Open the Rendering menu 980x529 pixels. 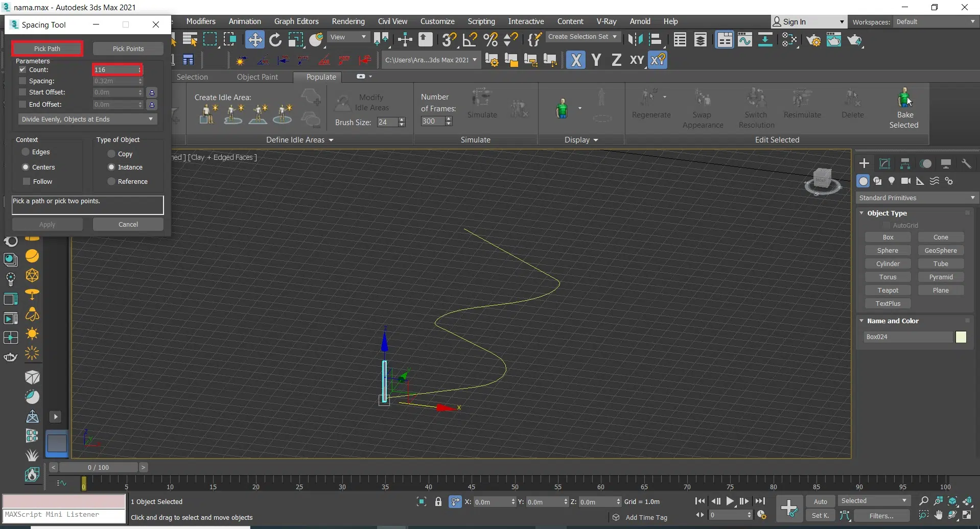pos(348,21)
